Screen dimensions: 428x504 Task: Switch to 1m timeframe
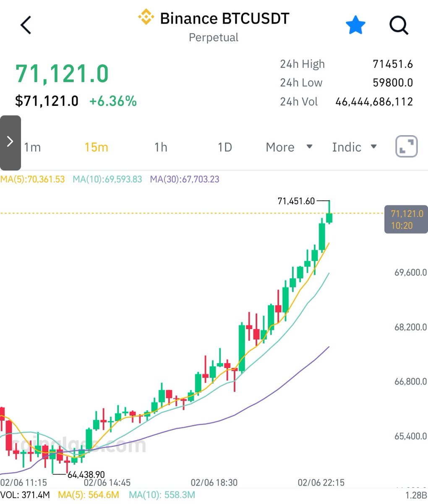click(x=32, y=147)
